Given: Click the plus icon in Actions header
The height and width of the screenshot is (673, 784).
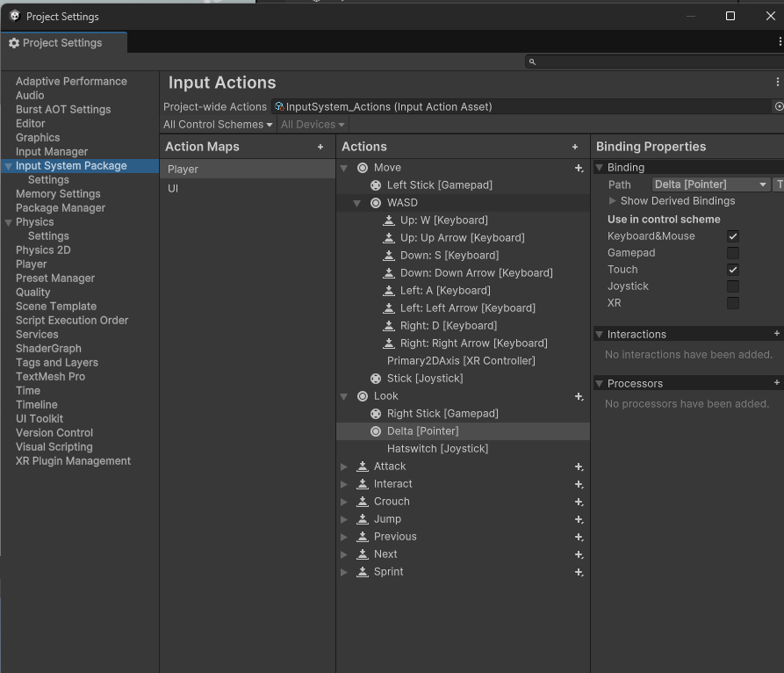Looking at the screenshot, I should 575,148.
